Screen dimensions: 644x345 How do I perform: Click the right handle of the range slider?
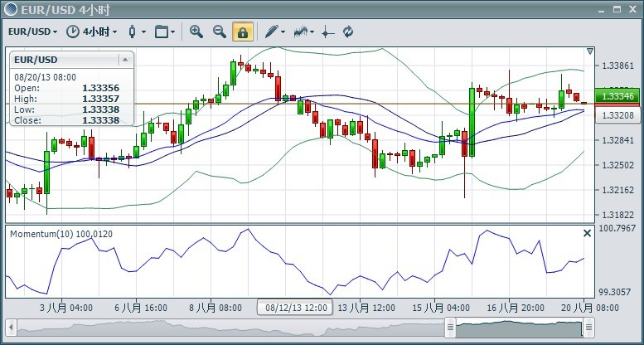588,328
